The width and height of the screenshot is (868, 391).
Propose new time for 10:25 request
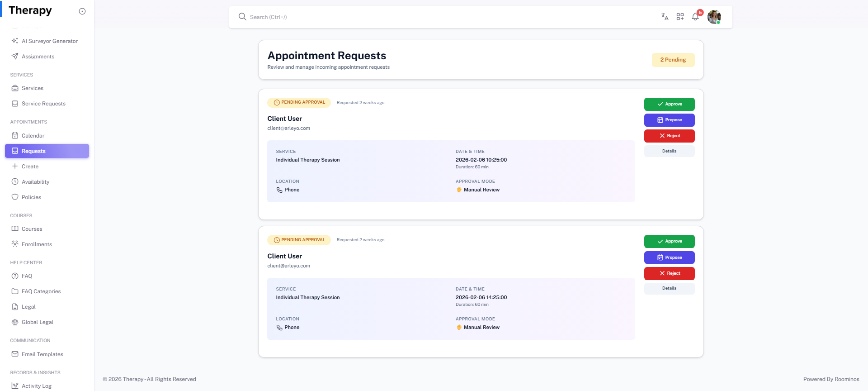[669, 120]
